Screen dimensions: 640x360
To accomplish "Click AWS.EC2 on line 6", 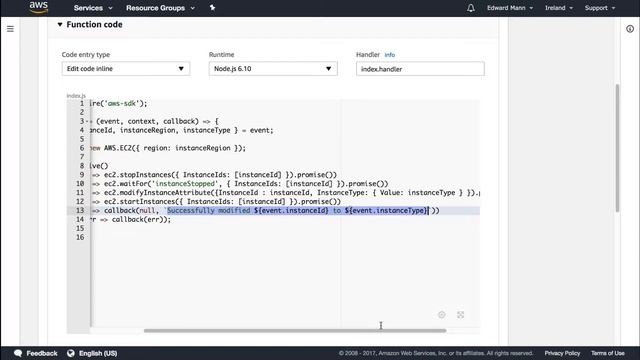I will [118, 148].
